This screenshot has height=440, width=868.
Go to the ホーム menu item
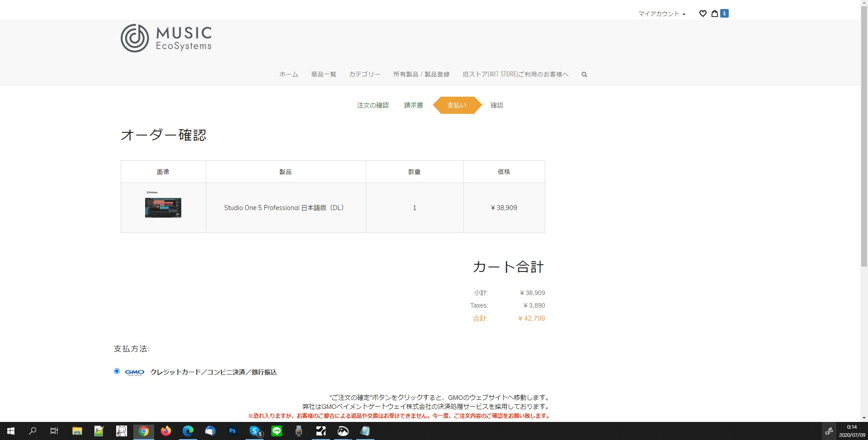(x=288, y=74)
